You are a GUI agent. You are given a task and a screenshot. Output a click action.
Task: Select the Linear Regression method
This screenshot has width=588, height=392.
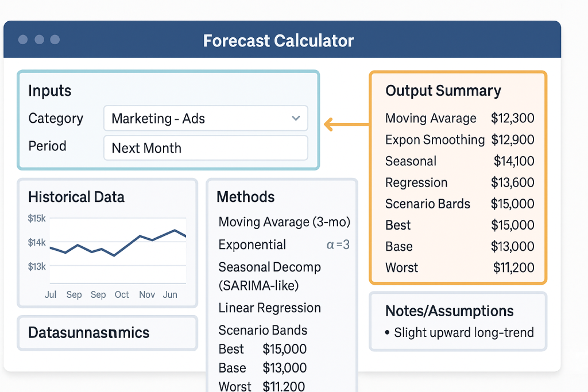pyautogui.click(x=270, y=308)
